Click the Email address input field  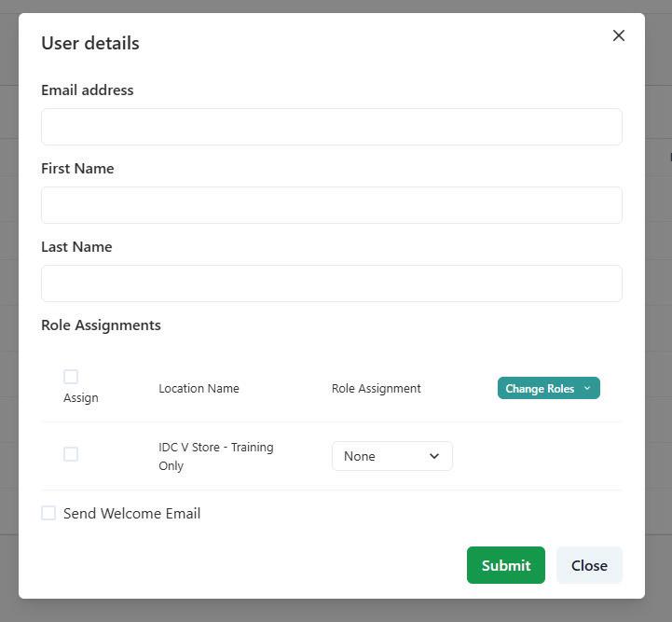[331, 127]
